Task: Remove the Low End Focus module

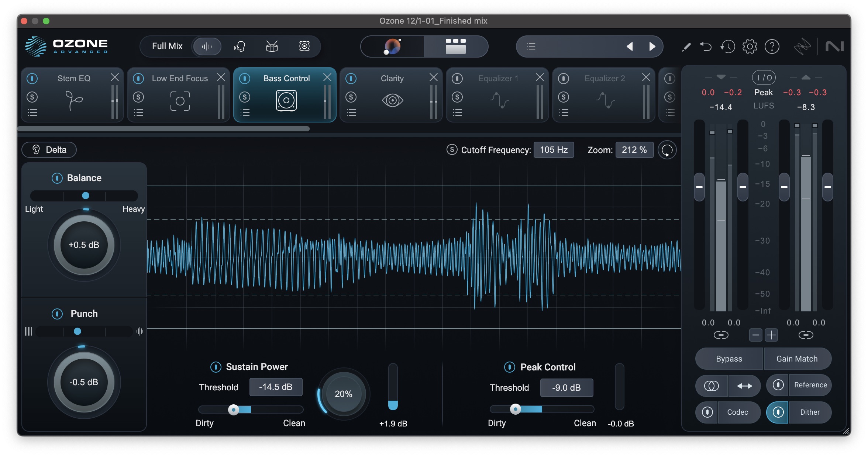Action: point(221,77)
